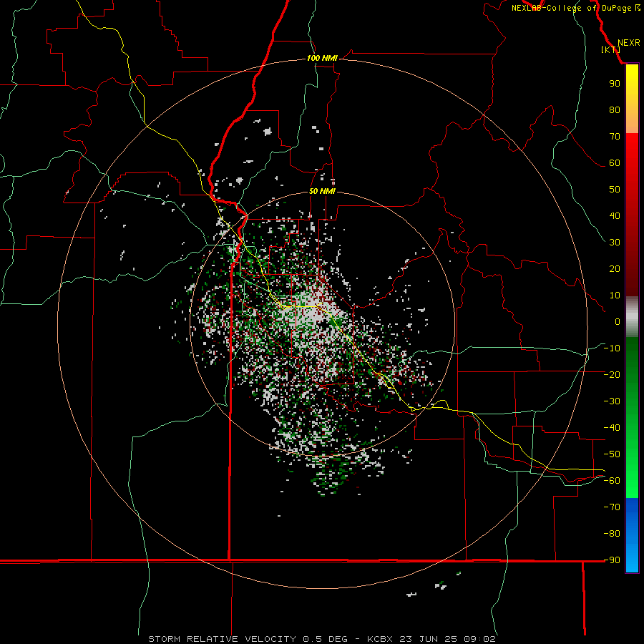Click the KT units label above the color scale
The width and height of the screenshot is (644, 644).
(x=611, y=49)
